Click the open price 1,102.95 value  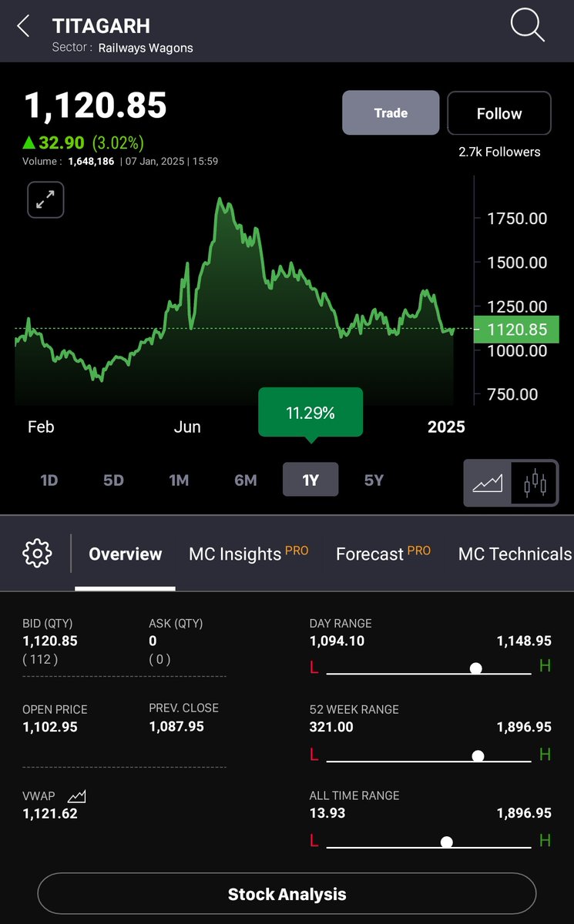click(x=50, y=727)
